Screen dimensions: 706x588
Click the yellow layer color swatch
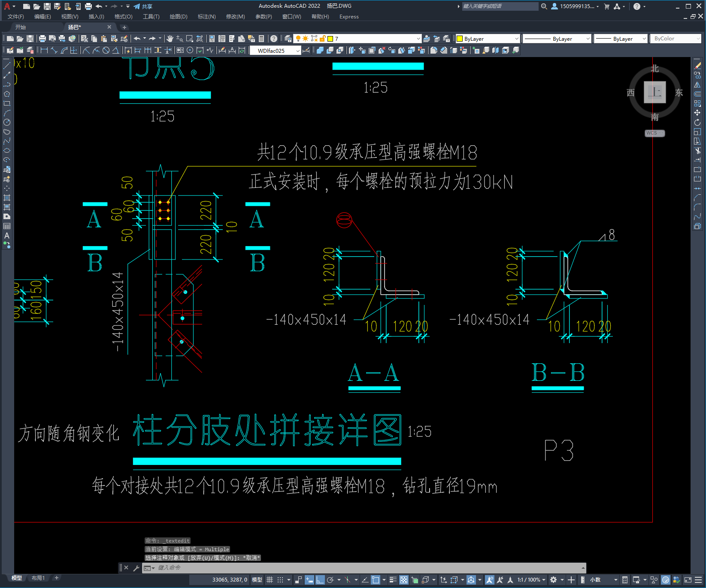330,39
